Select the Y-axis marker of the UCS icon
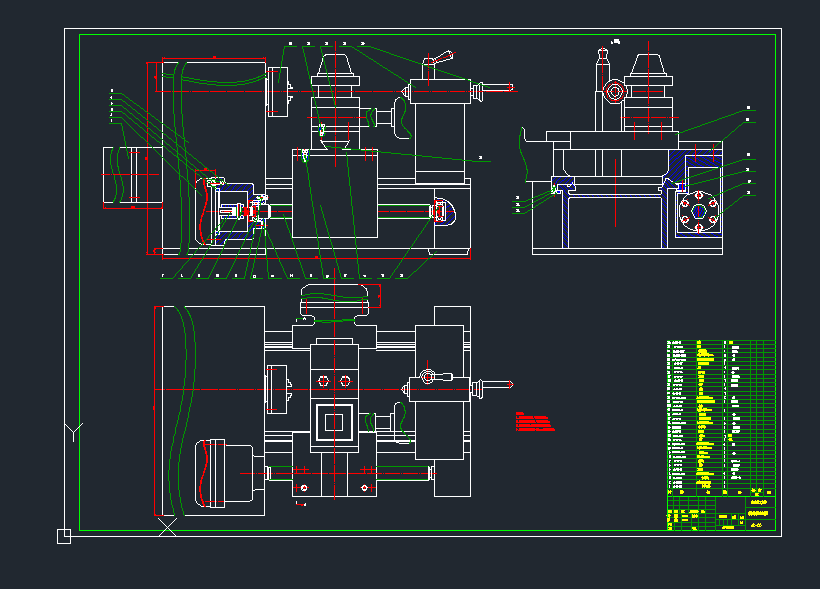The height and width of the screenshot is (589, 820). tap(72, 432)
